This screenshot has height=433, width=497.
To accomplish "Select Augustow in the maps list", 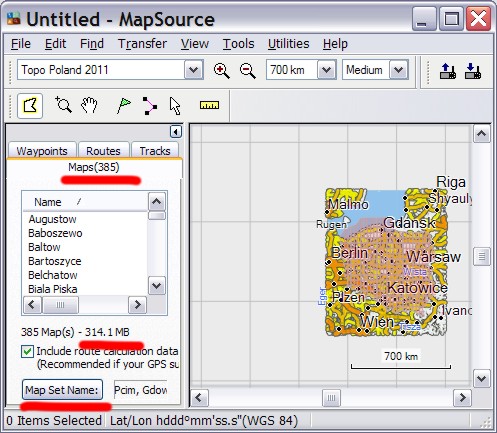I will tap(52, 219).
